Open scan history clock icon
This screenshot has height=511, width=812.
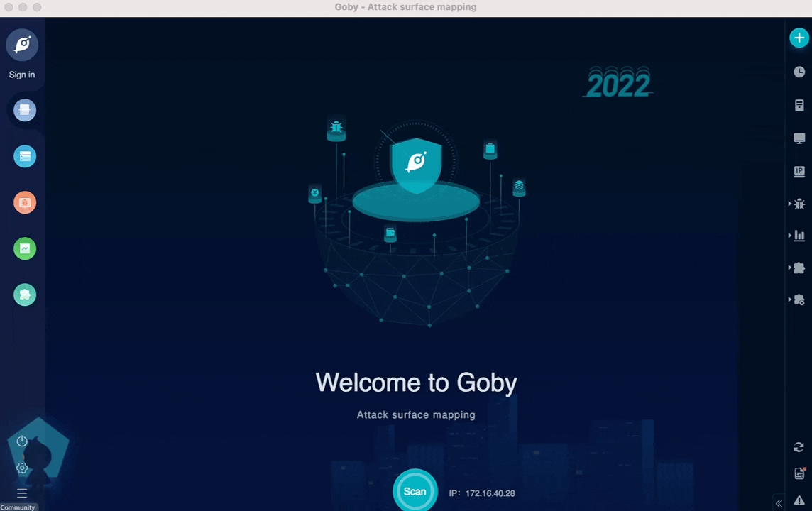(799, 72)
